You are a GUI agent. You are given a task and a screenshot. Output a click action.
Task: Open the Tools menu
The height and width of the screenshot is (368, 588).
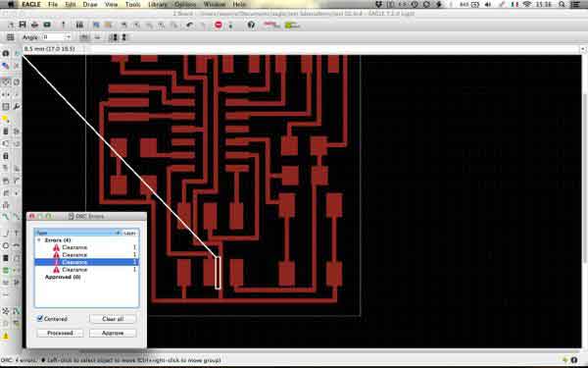[132, 4]
